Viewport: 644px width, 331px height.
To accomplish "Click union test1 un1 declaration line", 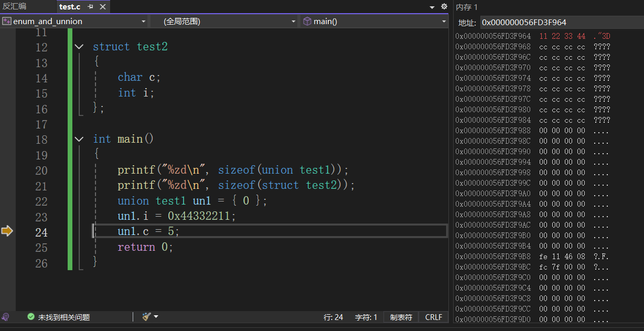I will click(192, 201).
